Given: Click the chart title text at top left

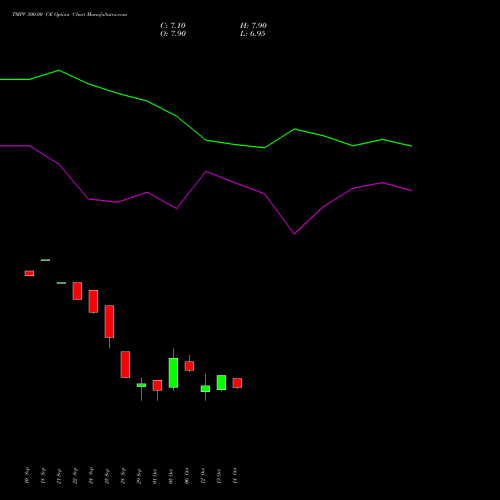Looking at the screenshot, I should tap(69, 15).
